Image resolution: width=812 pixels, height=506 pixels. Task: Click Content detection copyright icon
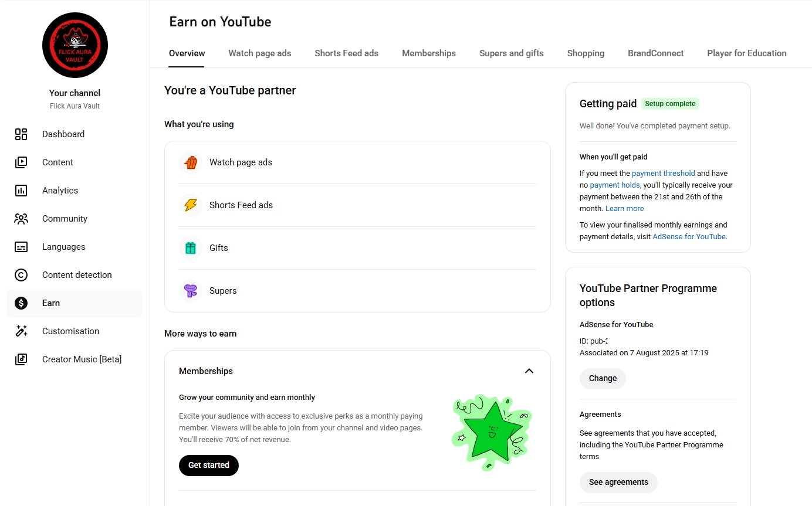21,275
